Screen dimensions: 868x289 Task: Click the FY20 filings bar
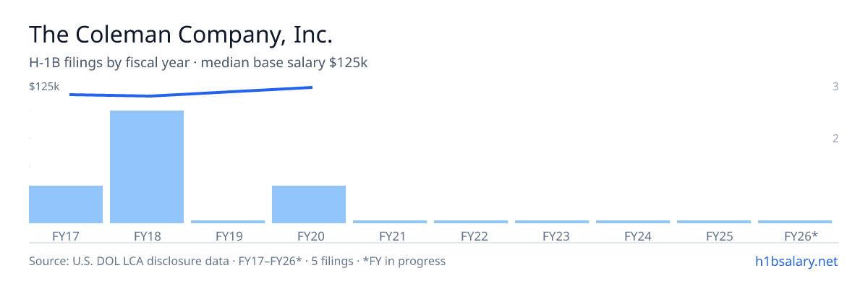(x=309, y=204)
